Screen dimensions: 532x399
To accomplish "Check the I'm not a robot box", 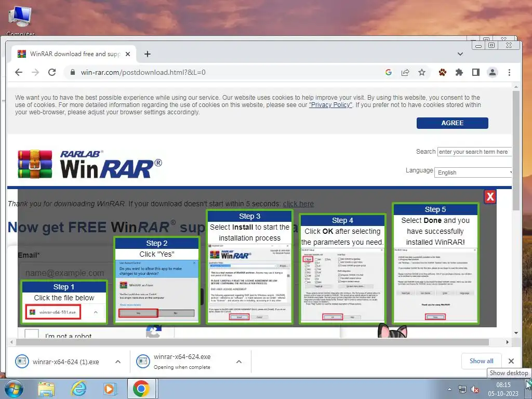I will coord(32,335).
